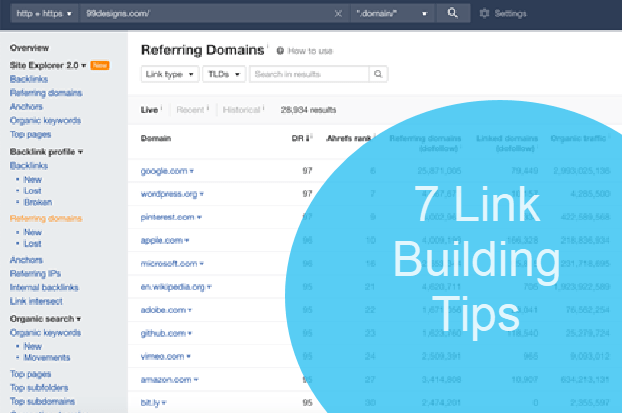Open Top pages under Site Explorer 2.0
The width and height of the screenshot is (622, 413).
[x=31, y=134]
